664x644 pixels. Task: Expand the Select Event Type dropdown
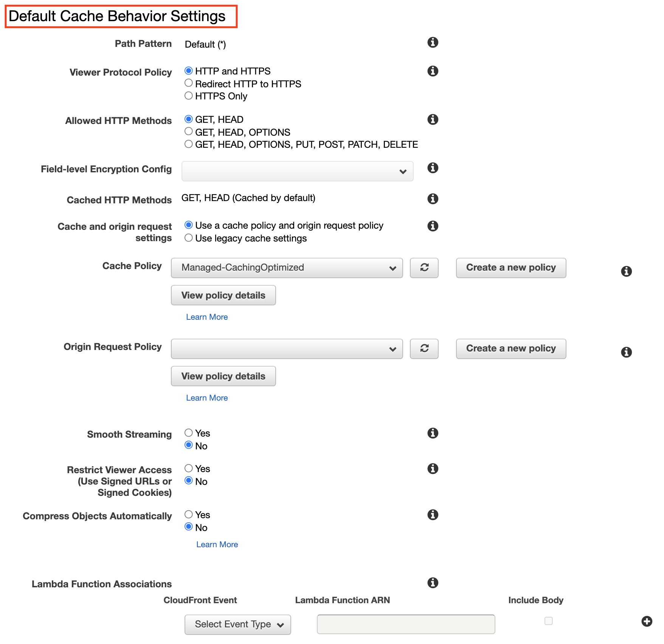pos(238,625)
